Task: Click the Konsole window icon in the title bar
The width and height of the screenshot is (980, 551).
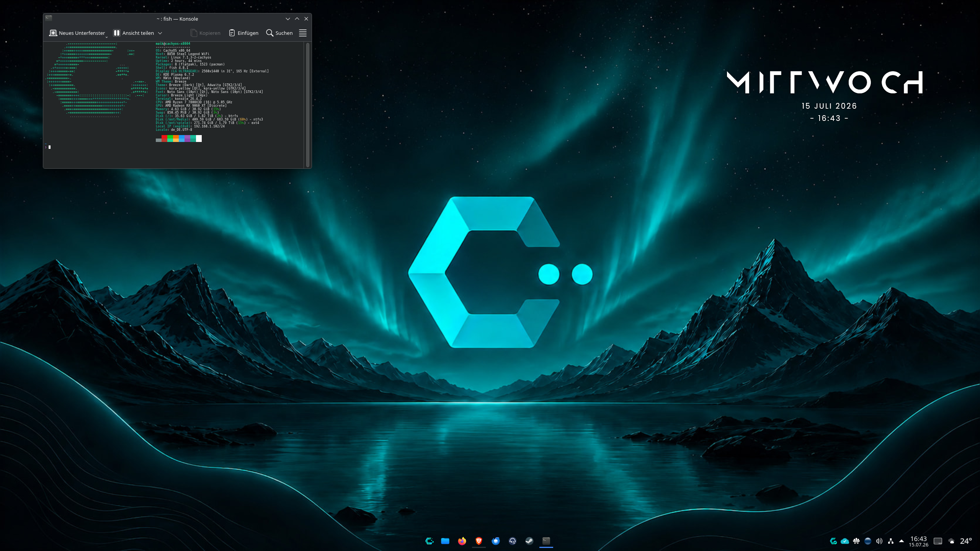Action: tap(49, 18)
